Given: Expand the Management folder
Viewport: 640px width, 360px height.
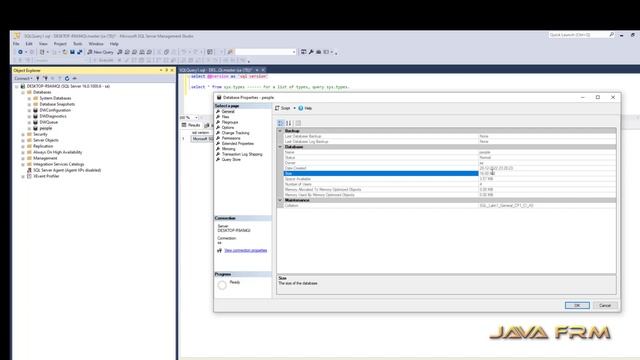Looking at the screenshot, I should [23, 158].
